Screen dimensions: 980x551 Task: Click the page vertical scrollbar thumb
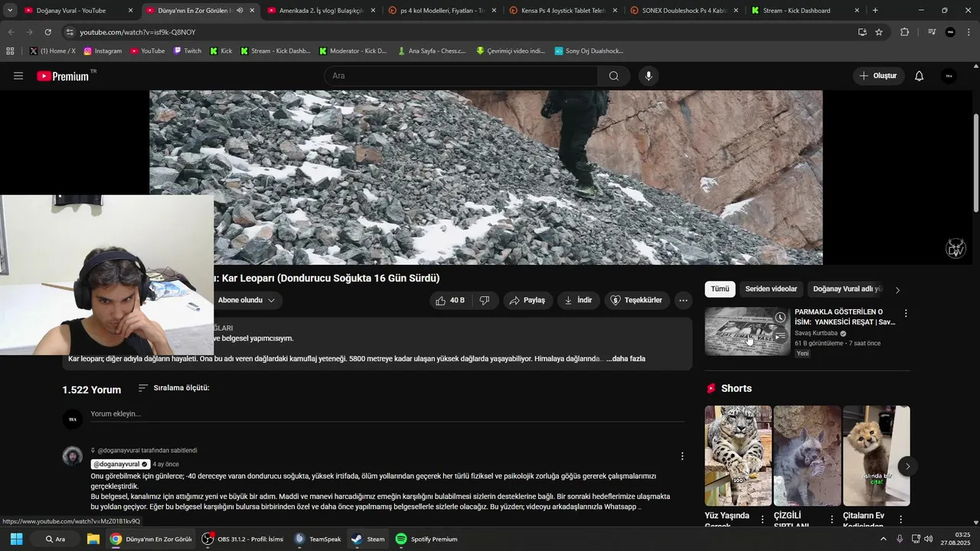tap(976, 163)
